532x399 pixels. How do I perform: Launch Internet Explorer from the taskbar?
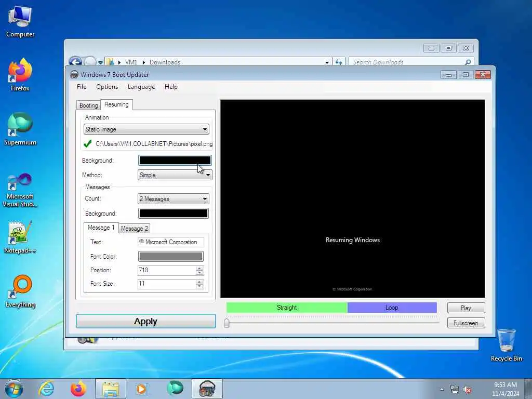46,389
